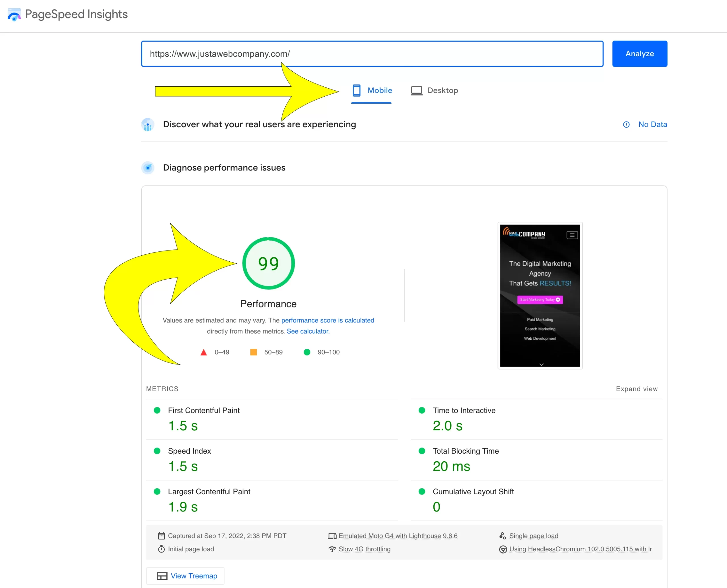Click the Diagnose performance issues icon
The image size is (727, 588).
[148, 168]
